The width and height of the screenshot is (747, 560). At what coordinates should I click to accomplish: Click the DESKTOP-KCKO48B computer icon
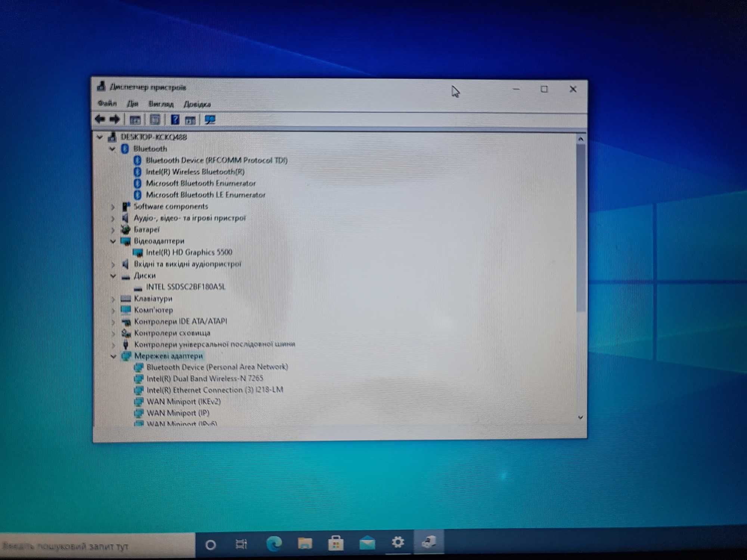112,137
